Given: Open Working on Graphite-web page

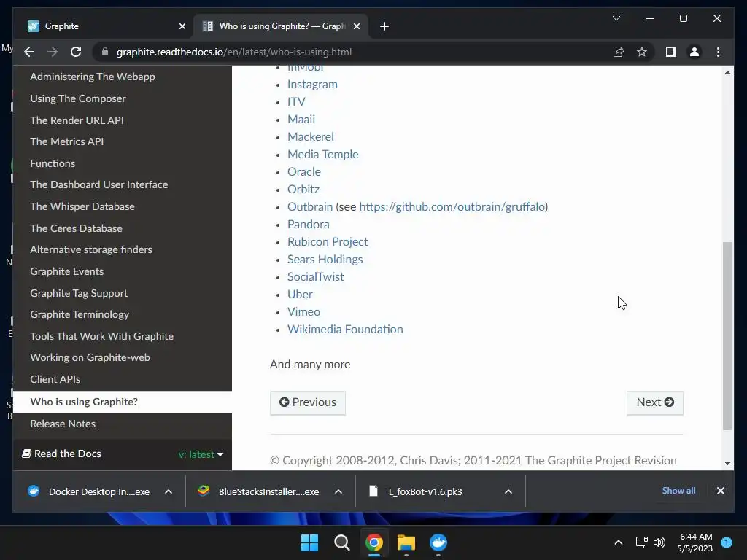Looking at the screenshot, I should [x=90, y=357].
